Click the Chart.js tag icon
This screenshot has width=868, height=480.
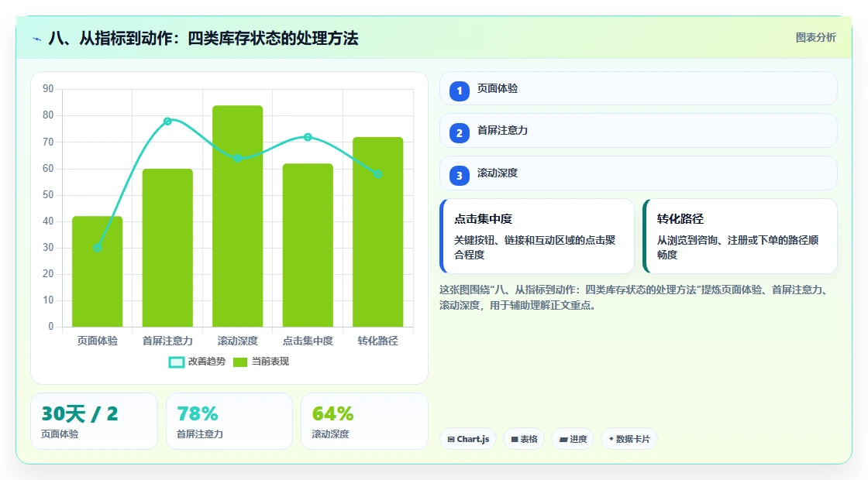451,439
